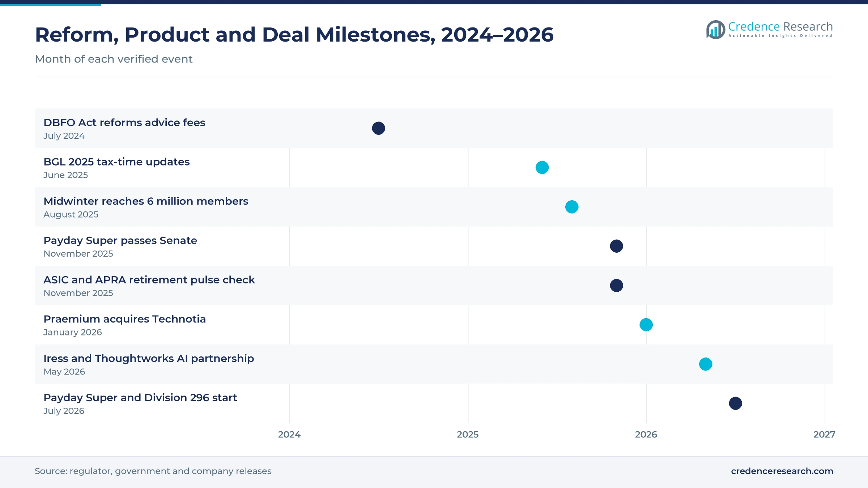Screen dimensions: 868x488
Task: Click the label Iress and Thoughtworks AI partnership
Action: [149, 358]
